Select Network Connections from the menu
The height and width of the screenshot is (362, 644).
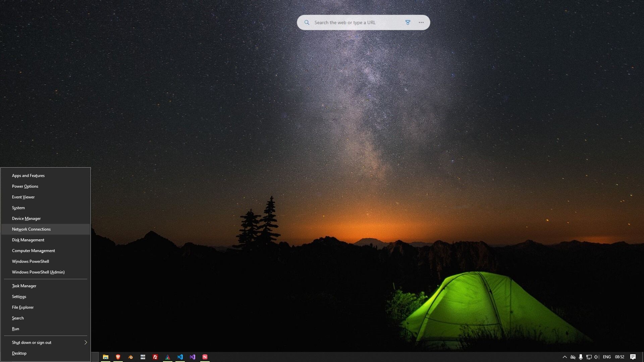coord(31,229)
